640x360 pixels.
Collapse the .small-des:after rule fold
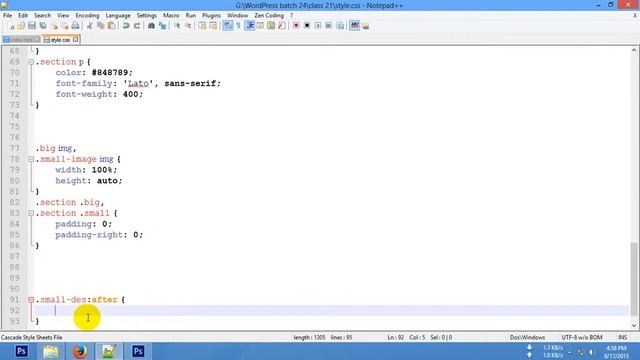(x=31, y=300)
